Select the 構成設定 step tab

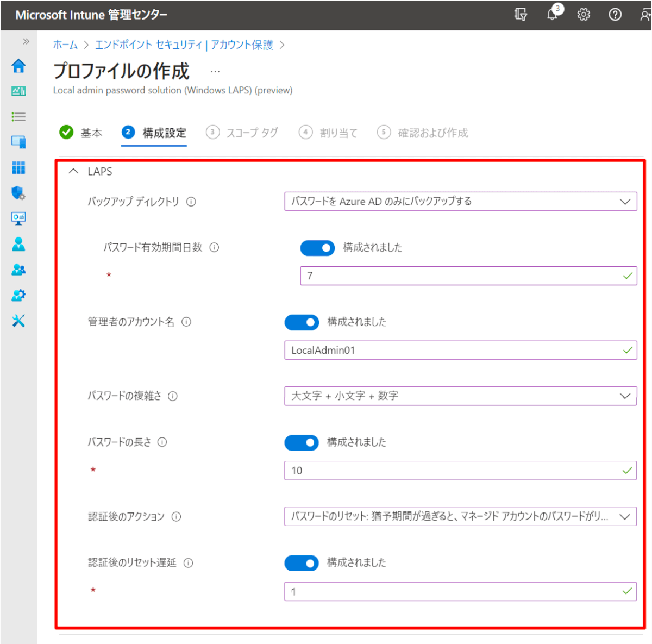154,133
